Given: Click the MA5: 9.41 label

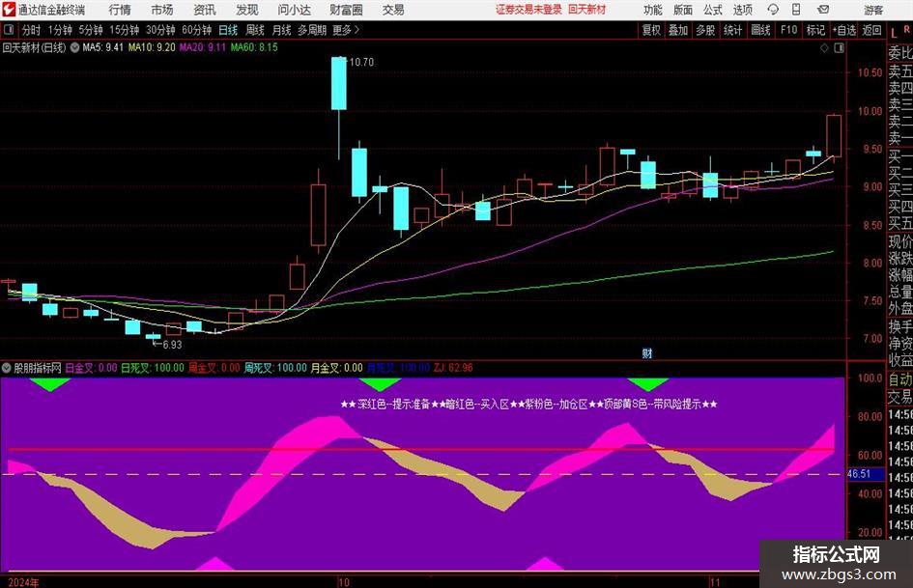Looking at the screenshot, I should 102,47.
